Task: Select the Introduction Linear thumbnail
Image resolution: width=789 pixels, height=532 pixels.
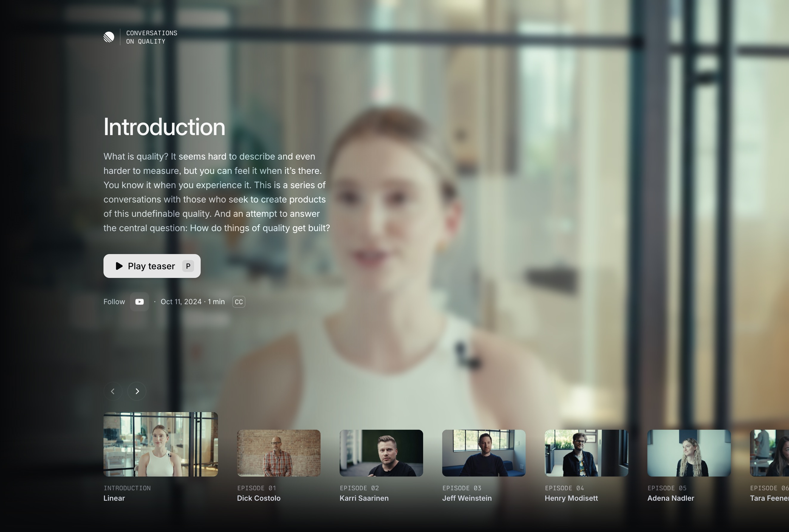Action: 160,444
